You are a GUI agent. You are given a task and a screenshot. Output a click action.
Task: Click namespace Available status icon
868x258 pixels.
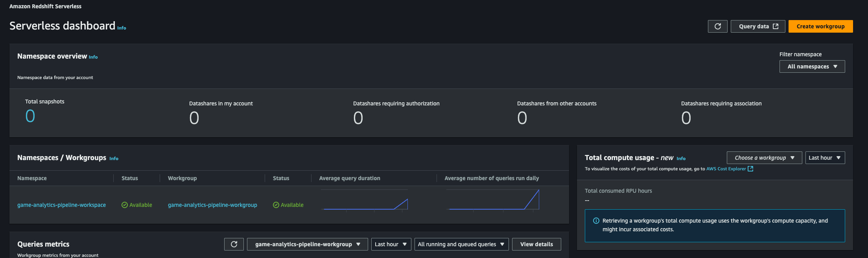[125, 205]
